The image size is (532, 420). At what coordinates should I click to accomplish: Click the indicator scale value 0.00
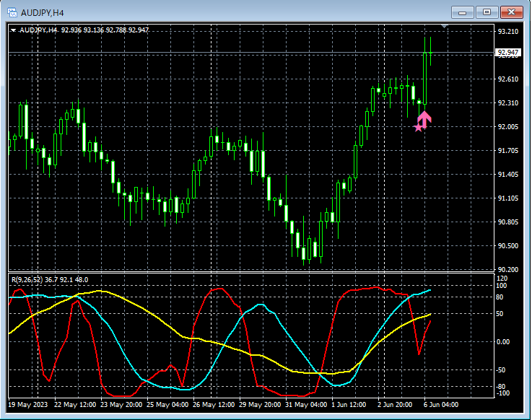[503, 341]
